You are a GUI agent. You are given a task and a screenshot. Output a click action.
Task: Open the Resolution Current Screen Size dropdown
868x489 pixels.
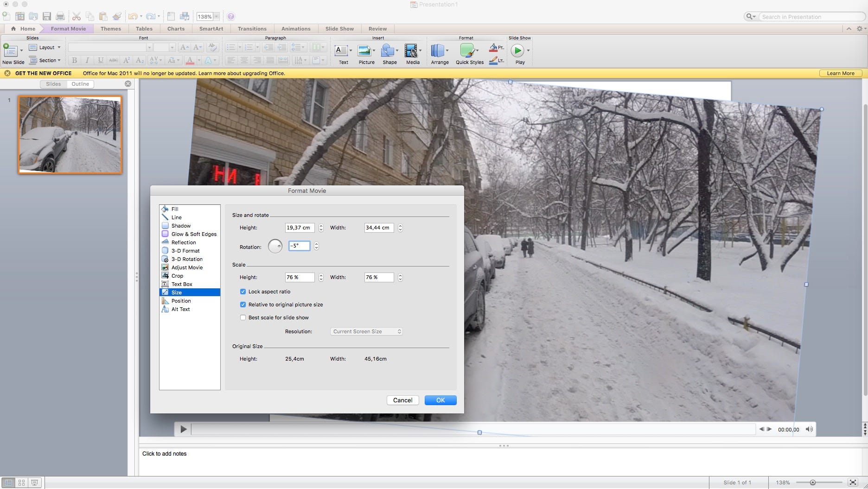(x=366, y=331)
